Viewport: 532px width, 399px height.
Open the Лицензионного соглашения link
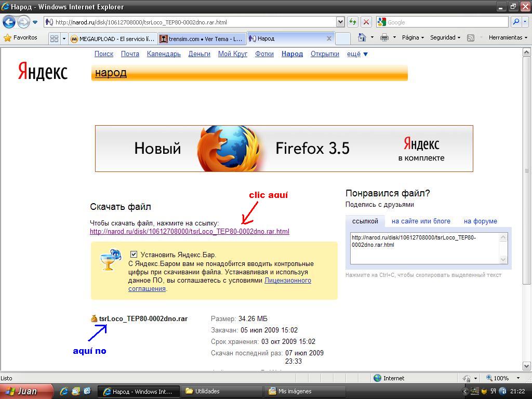(287, 281)
